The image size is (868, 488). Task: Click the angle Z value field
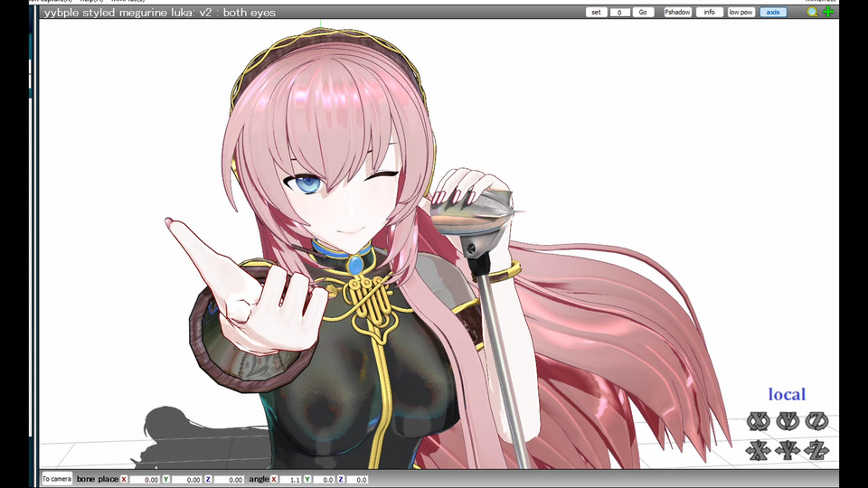(357, 480)
